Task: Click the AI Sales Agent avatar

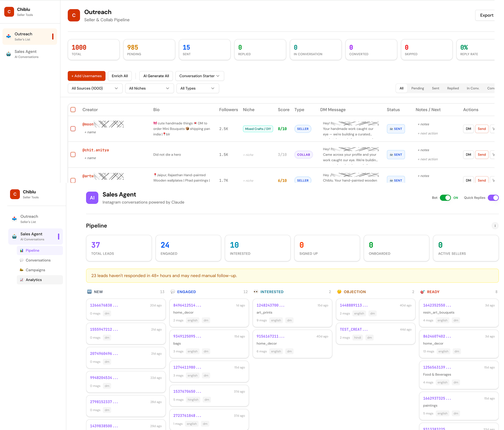Action: (92, 198)
